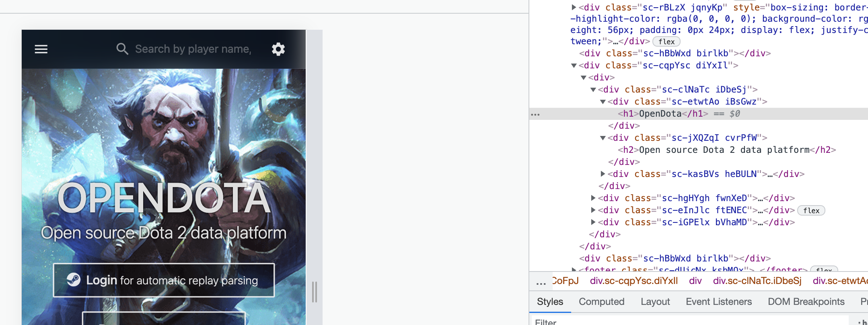868x325 pixels.
Task: Click Open source Dota 2 data platform subtitle
Action: coord(164,233)
